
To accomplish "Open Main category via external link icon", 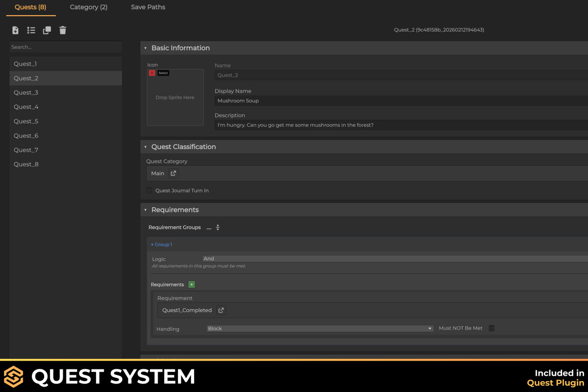I will (173, 173).
